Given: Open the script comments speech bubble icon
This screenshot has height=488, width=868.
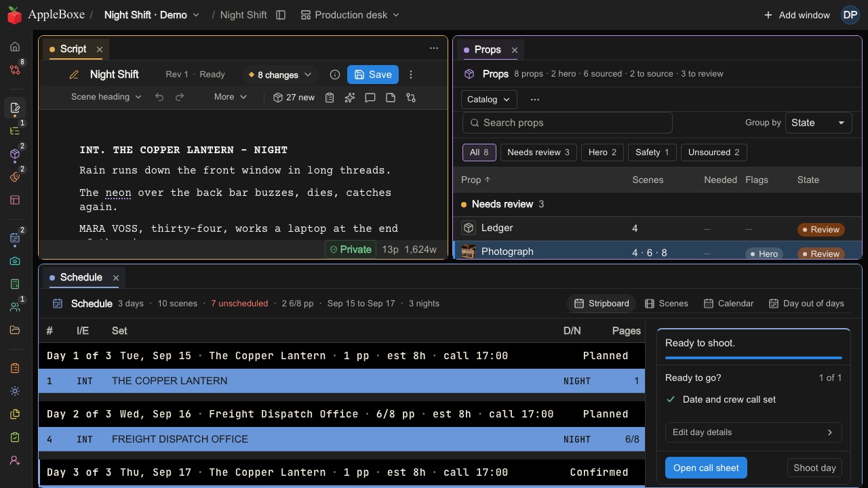Looking at the screenshot, I should [x=370, y=98].
